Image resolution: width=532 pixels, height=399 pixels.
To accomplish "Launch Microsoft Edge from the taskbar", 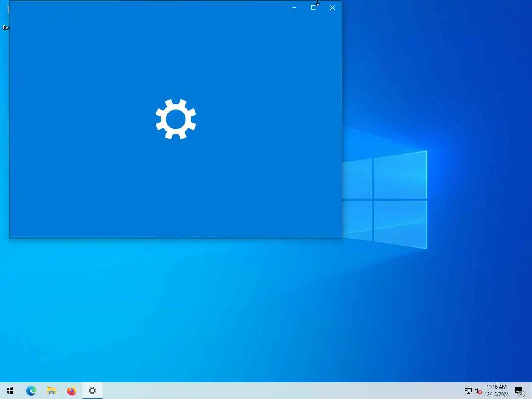I will (x=31, y=391).
